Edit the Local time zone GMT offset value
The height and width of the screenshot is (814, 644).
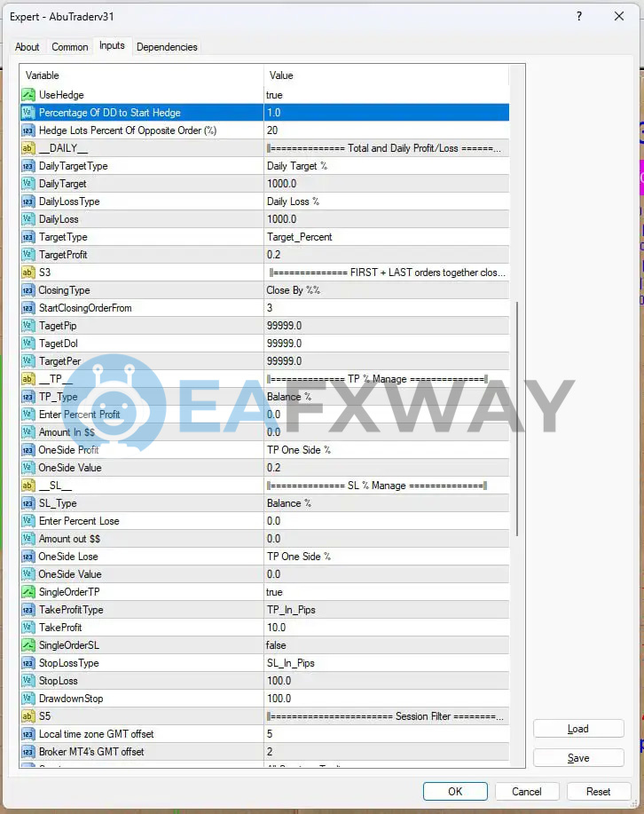point(386,733)
